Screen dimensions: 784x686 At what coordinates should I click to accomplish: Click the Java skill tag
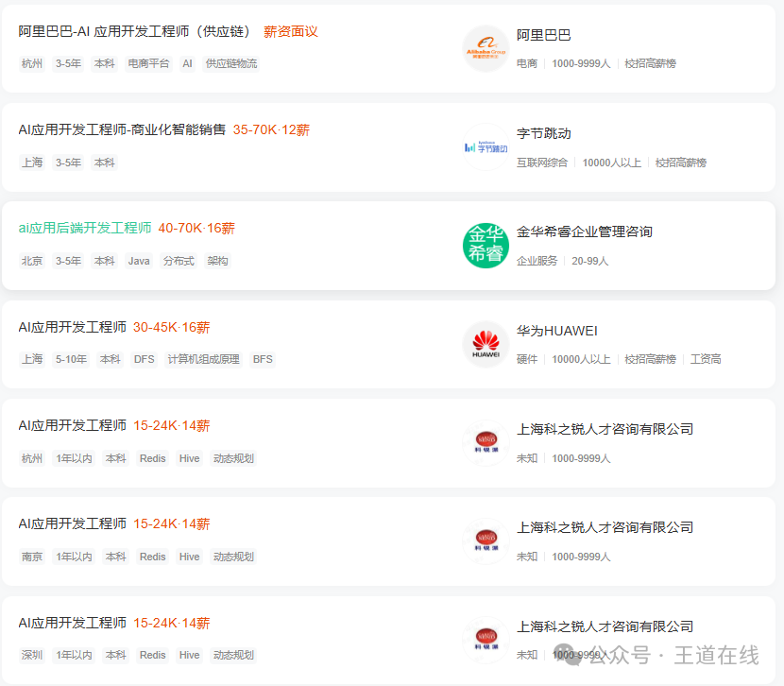139,261
